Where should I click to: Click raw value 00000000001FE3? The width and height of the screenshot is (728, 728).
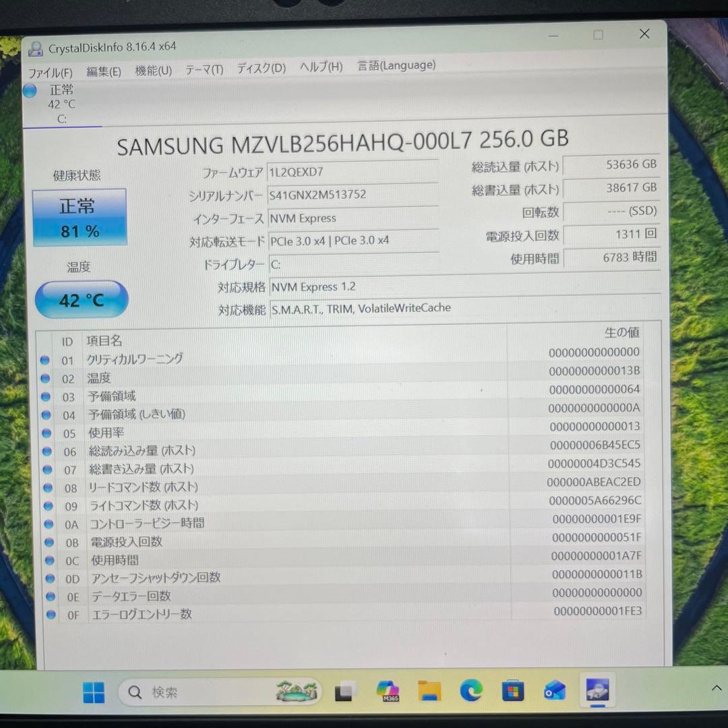(x=597, y=611)
